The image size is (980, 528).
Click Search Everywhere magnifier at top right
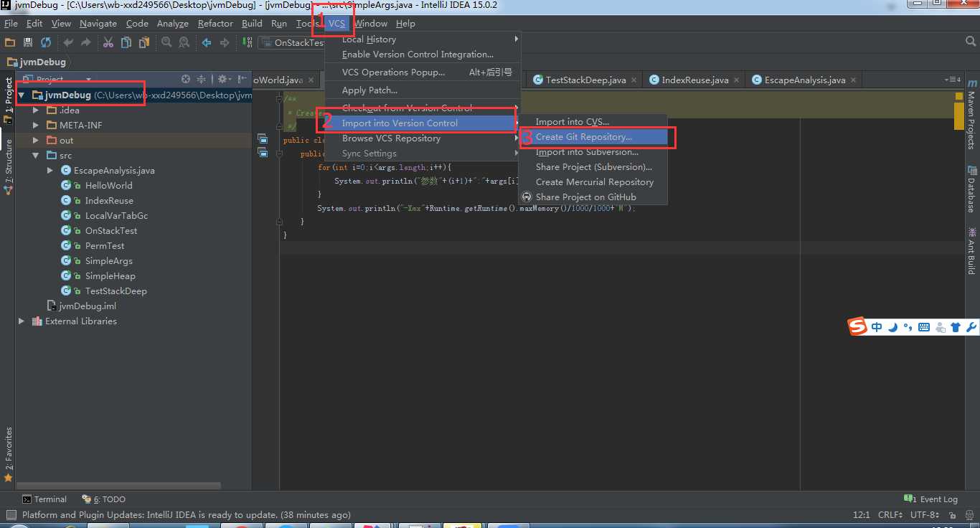coord(970,43)
